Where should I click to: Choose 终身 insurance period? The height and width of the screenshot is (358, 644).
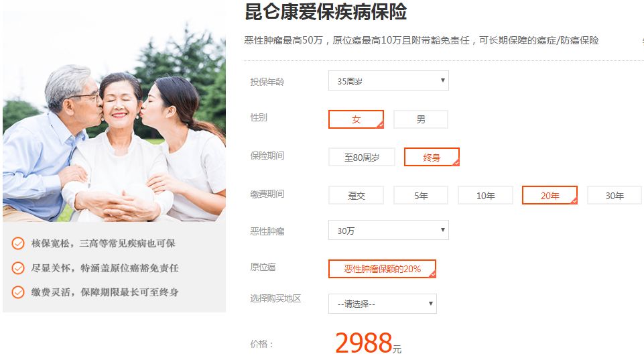(432, 157)
